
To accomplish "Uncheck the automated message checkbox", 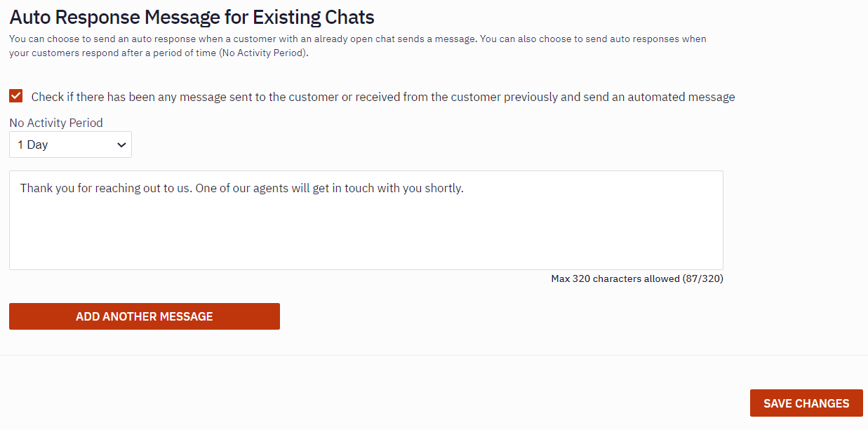I will point(16,96).
